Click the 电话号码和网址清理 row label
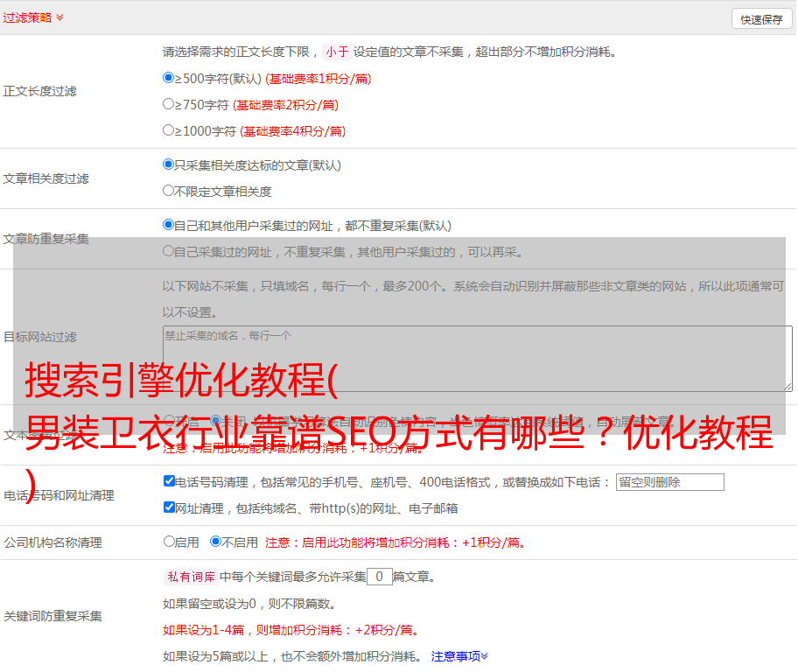Image resolution: width=798 pixels, height=672 pixels. tap(59, 495)
